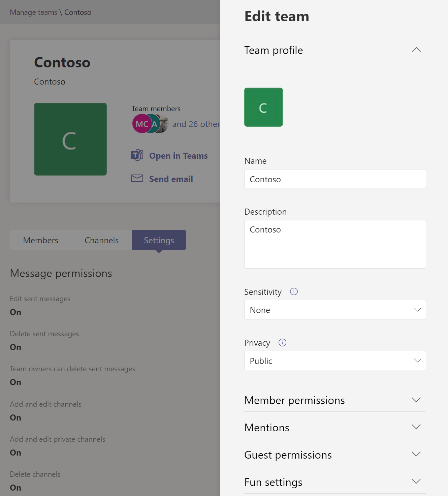Click 'Team owners can delete sent messages' text
Viewport: 448px width, 496px height.
pos(72,369)
